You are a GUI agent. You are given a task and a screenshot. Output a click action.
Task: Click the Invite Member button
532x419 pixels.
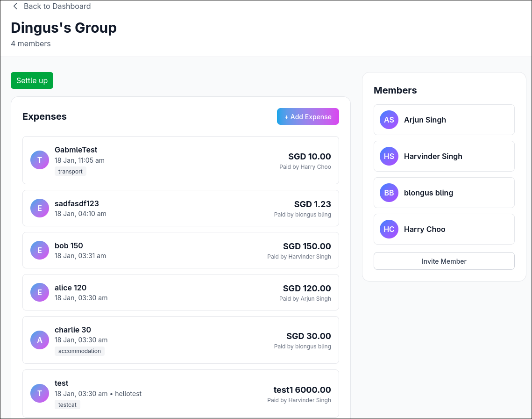tap(444, 261)
